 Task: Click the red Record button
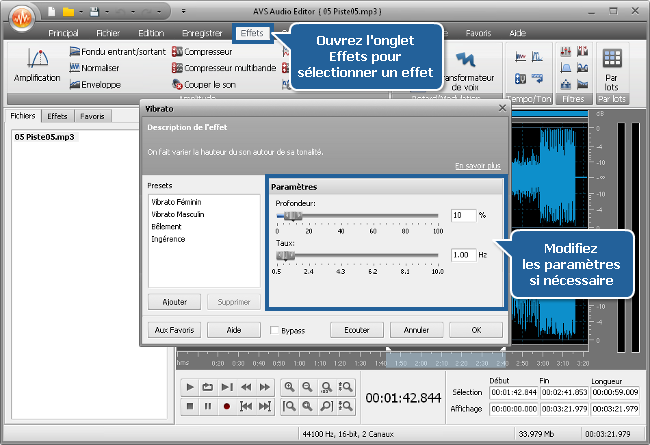pyautogui.click(x=227, y=406)
